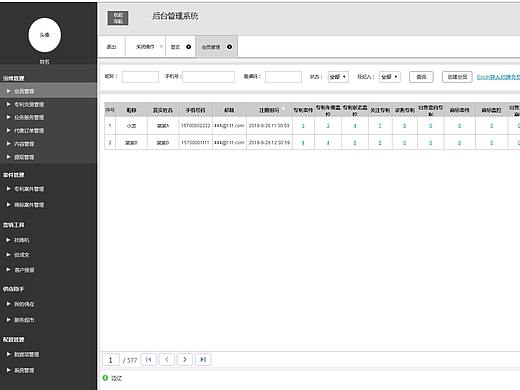
Task: Click the 退出 button in tab bar
Action: pyautogui.click(x=111, y=47)
